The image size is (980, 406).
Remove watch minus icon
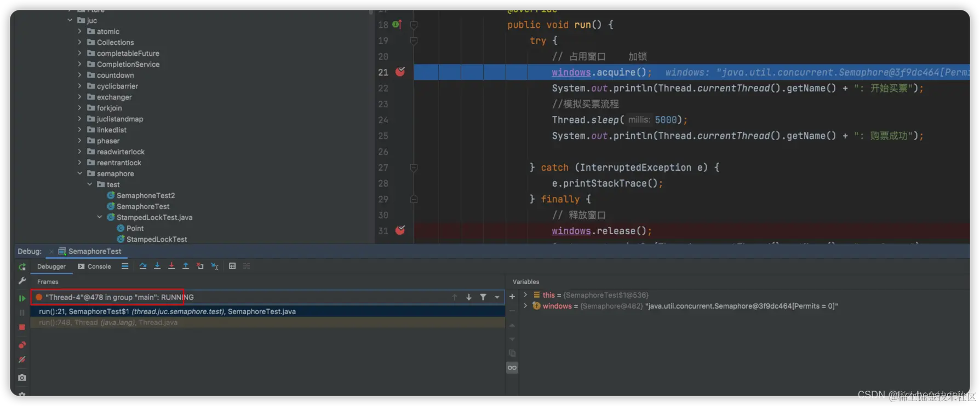click(512, 311)
